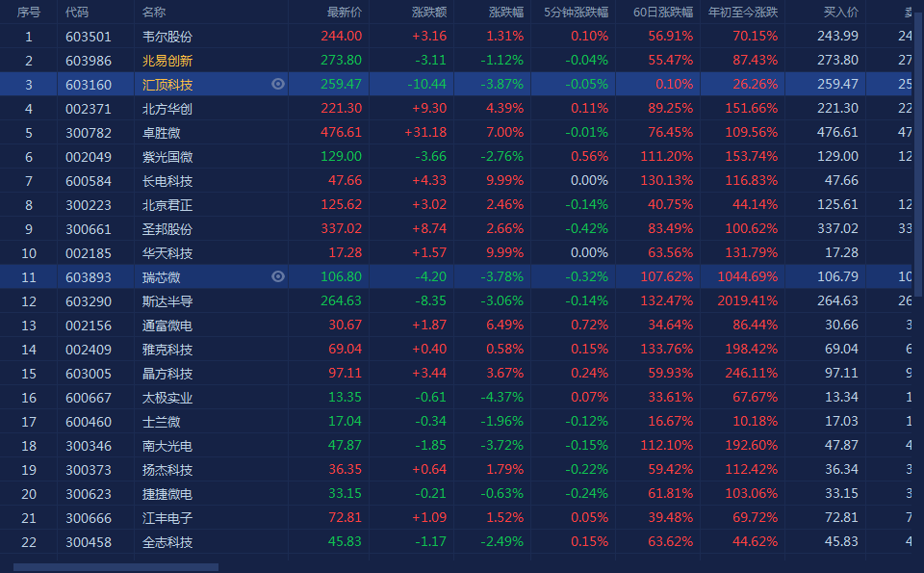Screen dimensions: 924x573
Task: Click change amount +31.18
Action: click(x=425, y=132)
